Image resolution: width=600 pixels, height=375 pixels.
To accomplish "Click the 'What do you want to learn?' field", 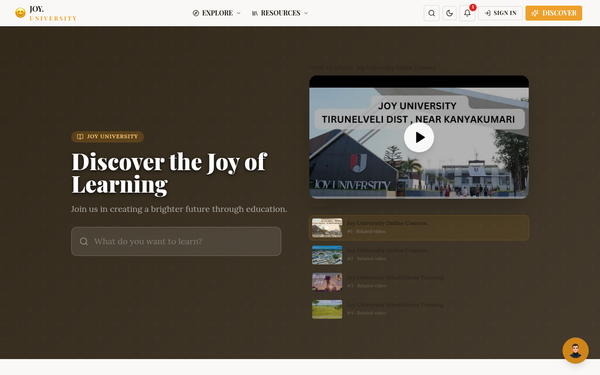I will click(176, 241).
